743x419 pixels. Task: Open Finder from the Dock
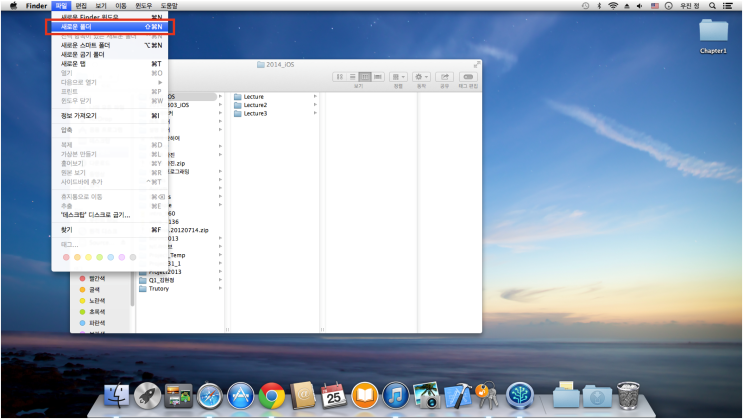(x=117, y=396)
